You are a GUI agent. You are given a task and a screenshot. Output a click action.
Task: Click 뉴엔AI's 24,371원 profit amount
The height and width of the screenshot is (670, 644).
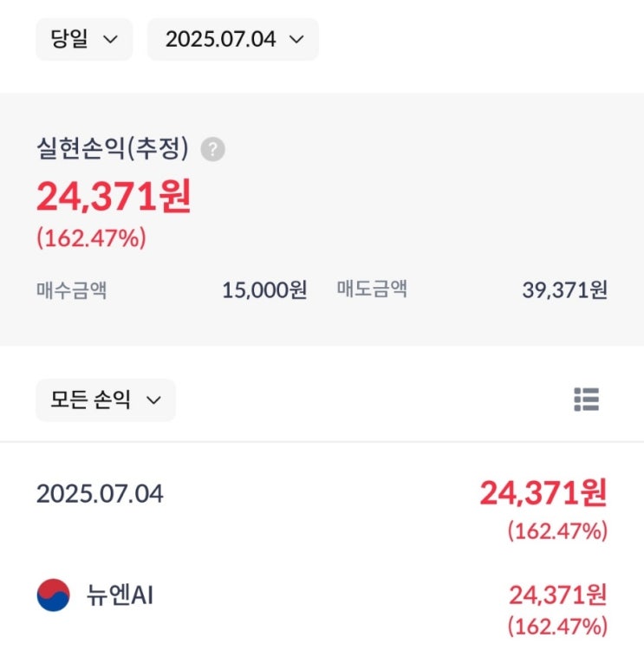tap(557, 595)
